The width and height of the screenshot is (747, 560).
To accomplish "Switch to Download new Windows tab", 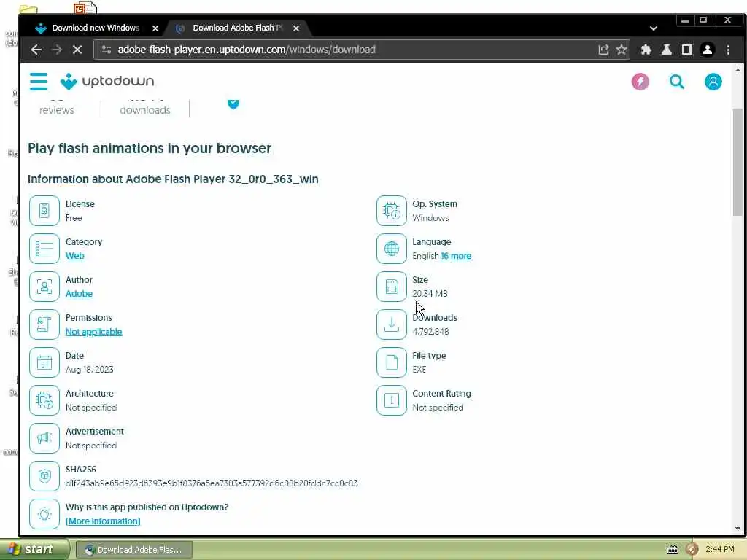I will pos(96,28).
